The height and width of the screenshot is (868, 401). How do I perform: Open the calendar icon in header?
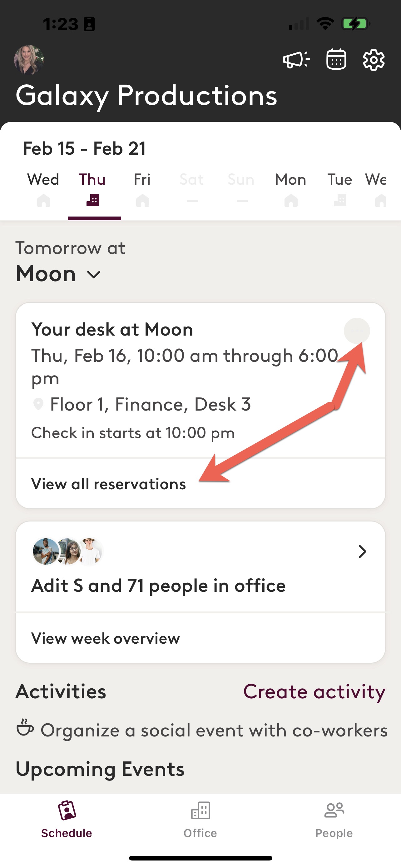pyautogui.click(x=336, y=60)
